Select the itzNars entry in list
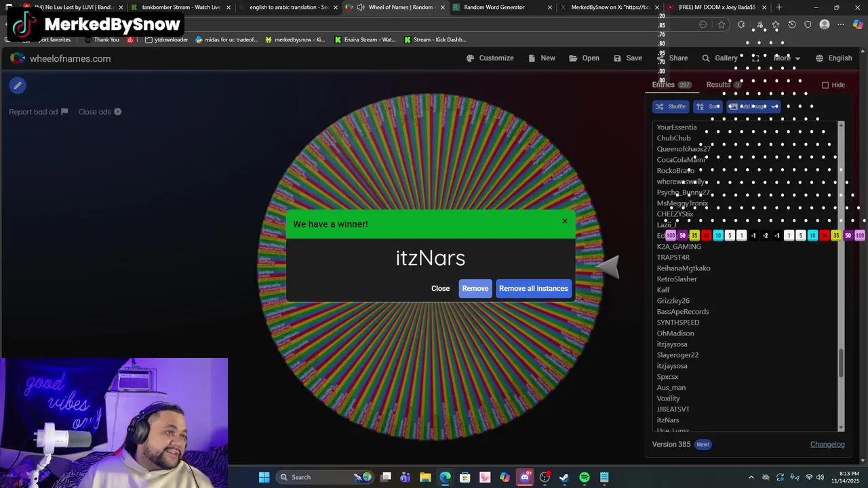Viewport: 868px width, 488px height. pyautogui.click(x=668, y=420)
